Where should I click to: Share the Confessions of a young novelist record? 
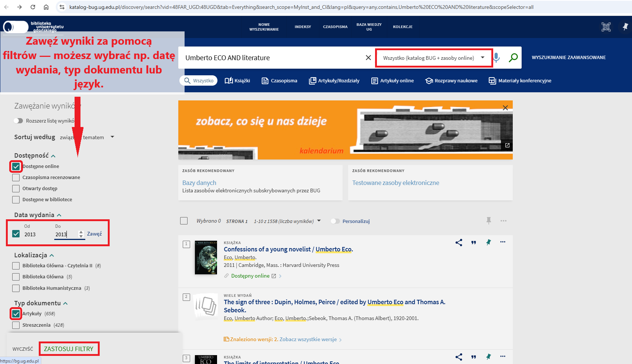click(x=459, y=243)
